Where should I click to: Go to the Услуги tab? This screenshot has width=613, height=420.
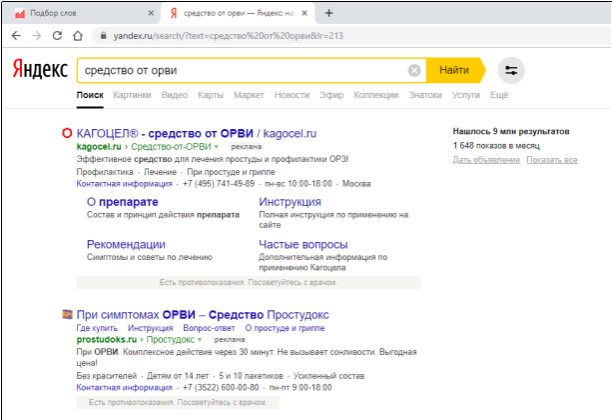466,95
